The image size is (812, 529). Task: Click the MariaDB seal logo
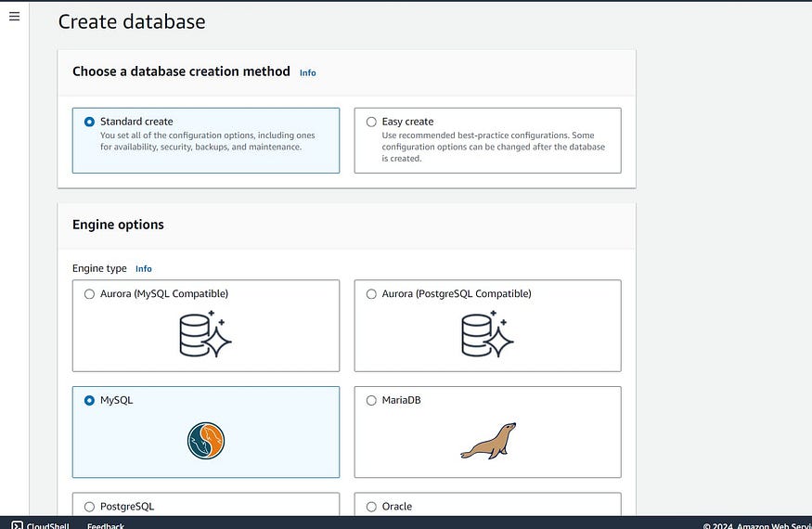[488, 441]
